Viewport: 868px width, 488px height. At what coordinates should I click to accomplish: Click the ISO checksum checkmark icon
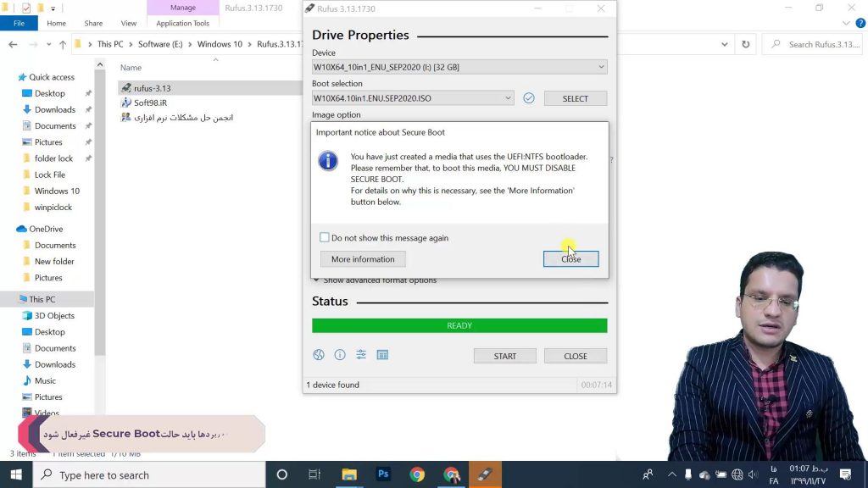(x=529, y=98)
